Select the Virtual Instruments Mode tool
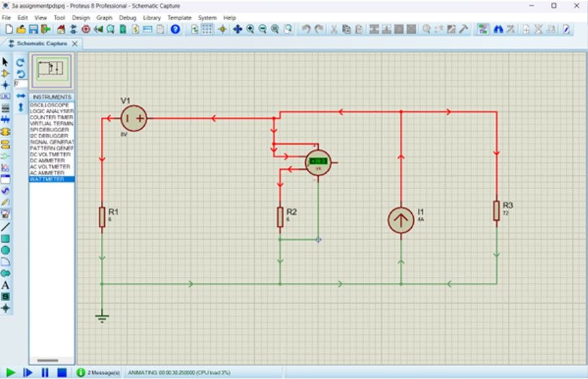Screen dimensions: 588x379 (5, 214)
